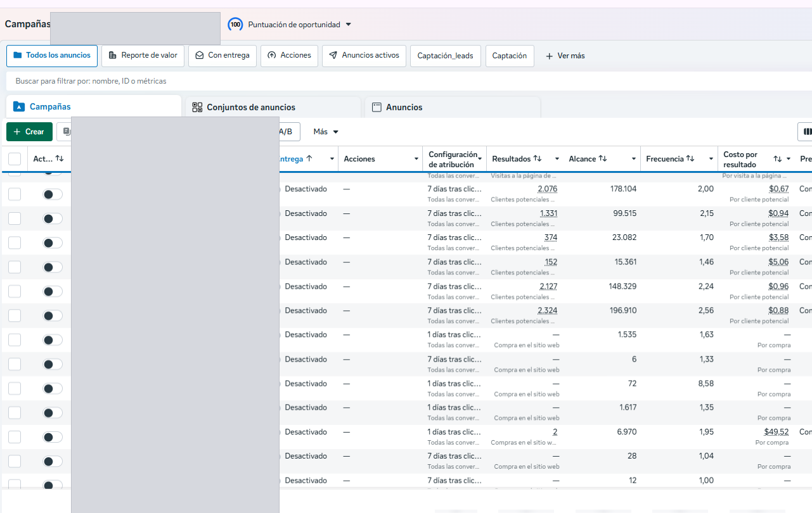This screenshot has height=513, width=812.
Task: Tick the select-all checkbox in table header
Action: [15, 159]
